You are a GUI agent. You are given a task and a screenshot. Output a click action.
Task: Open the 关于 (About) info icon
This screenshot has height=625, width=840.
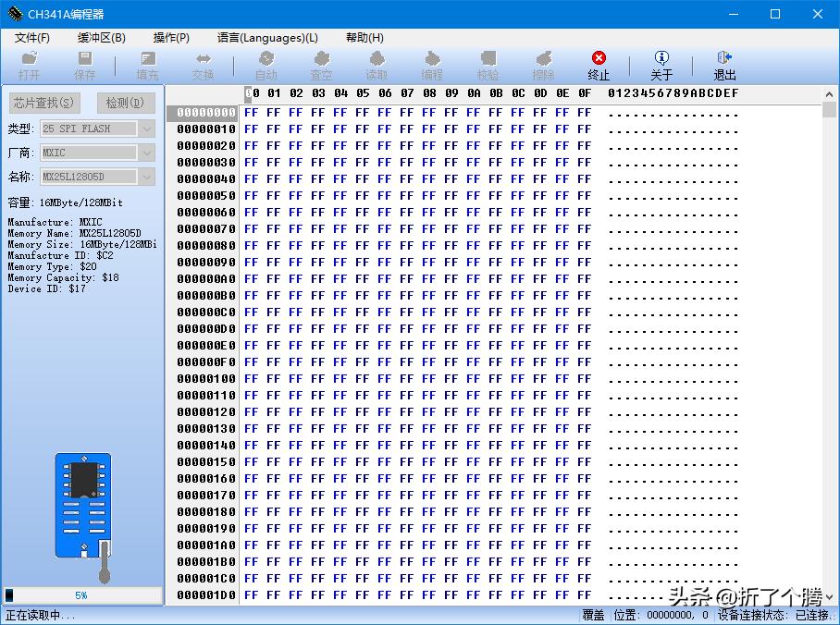(x=661, y=66)
